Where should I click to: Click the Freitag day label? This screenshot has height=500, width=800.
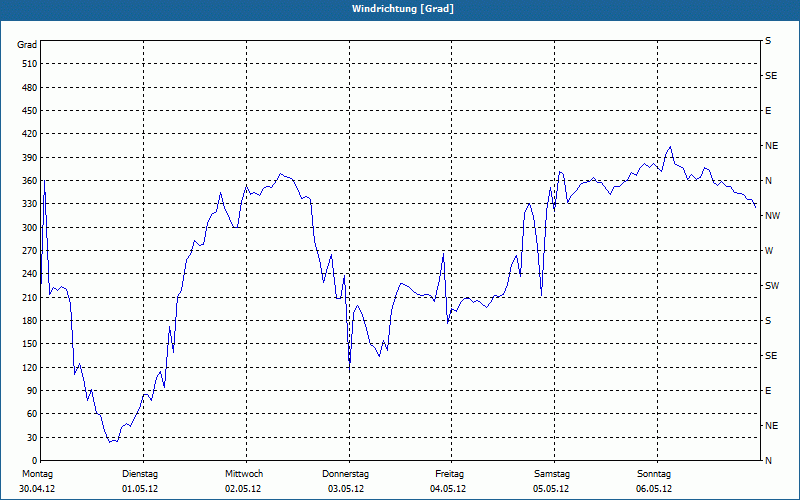tap(449, 474)
